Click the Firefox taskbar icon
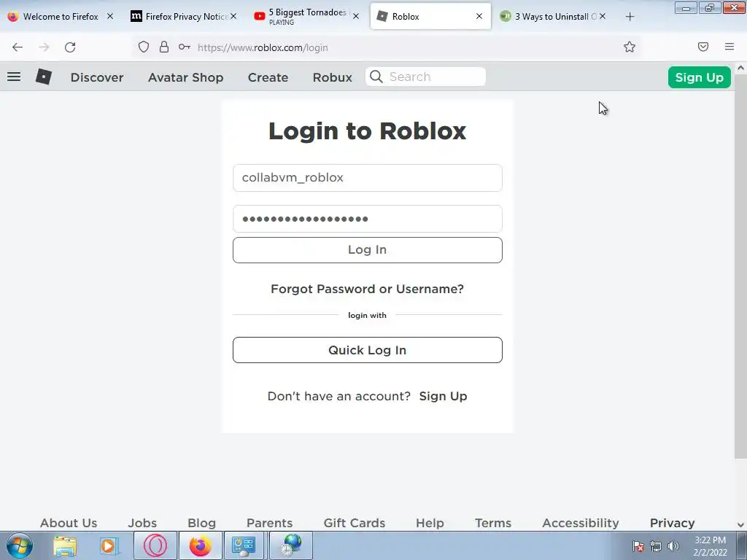This screenshot has width=747, height=560. [201, 545]
